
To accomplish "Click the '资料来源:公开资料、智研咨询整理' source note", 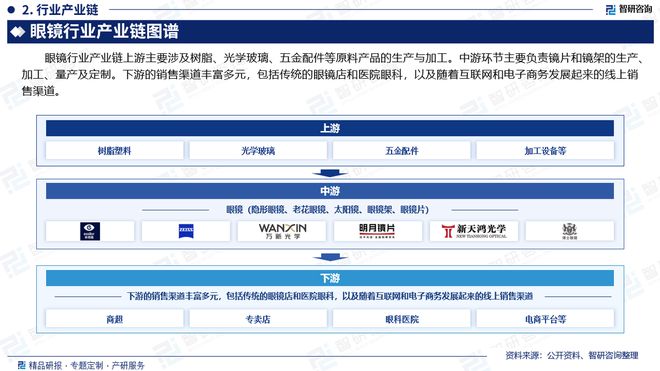I will pyautogui.click(x=572, y=355).
